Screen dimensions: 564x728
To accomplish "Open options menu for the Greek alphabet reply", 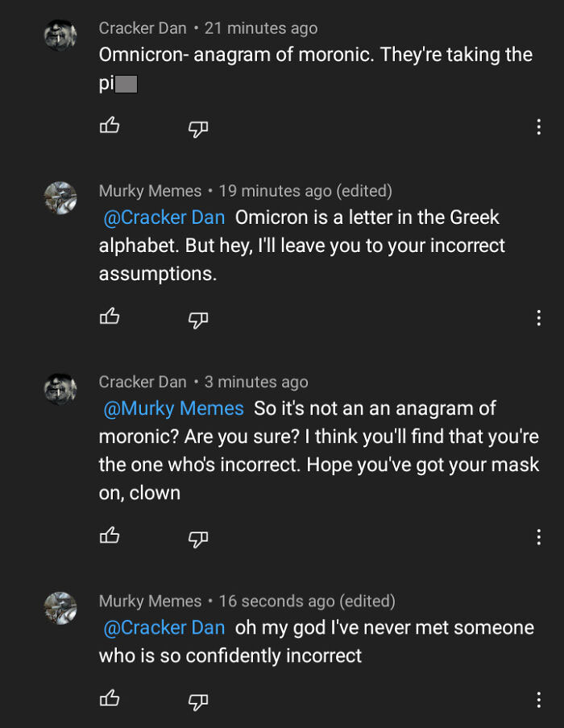I will pyautogui.click(x=538, y=318).
